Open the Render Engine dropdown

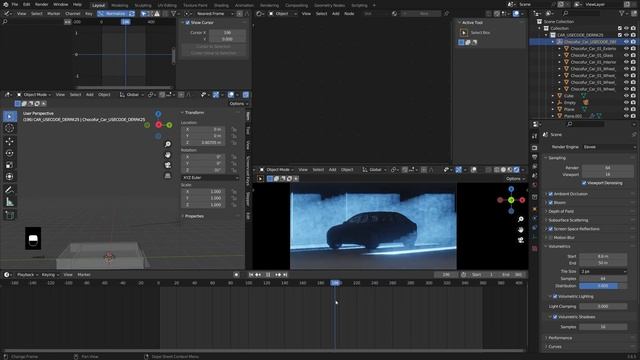(x=609, y=147)
